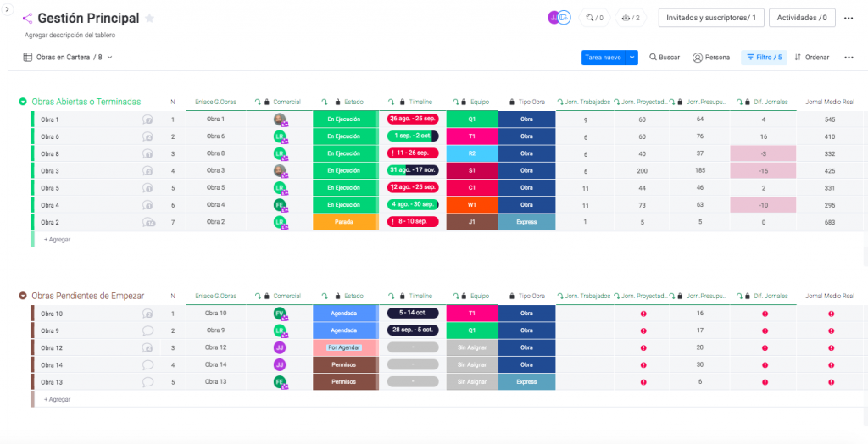Open the automations counter showing 2
868x444 pixels.
coord(629,18)
